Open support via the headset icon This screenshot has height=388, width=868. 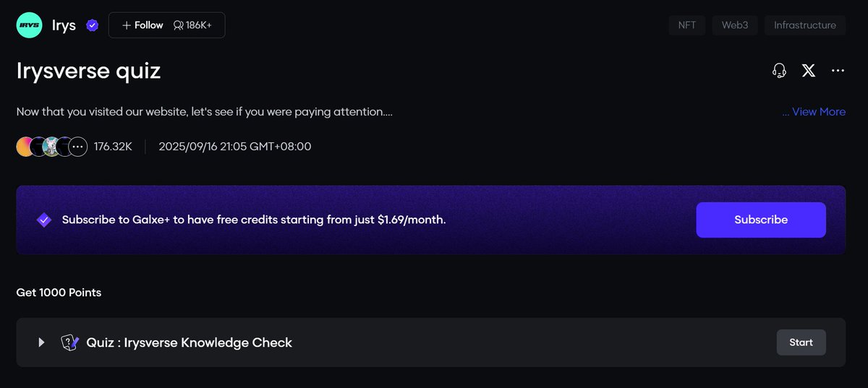click(779, 71)
